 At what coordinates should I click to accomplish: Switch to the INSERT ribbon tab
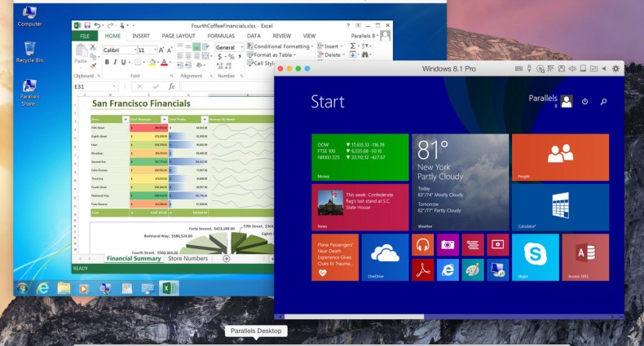[x=140, y=36]
